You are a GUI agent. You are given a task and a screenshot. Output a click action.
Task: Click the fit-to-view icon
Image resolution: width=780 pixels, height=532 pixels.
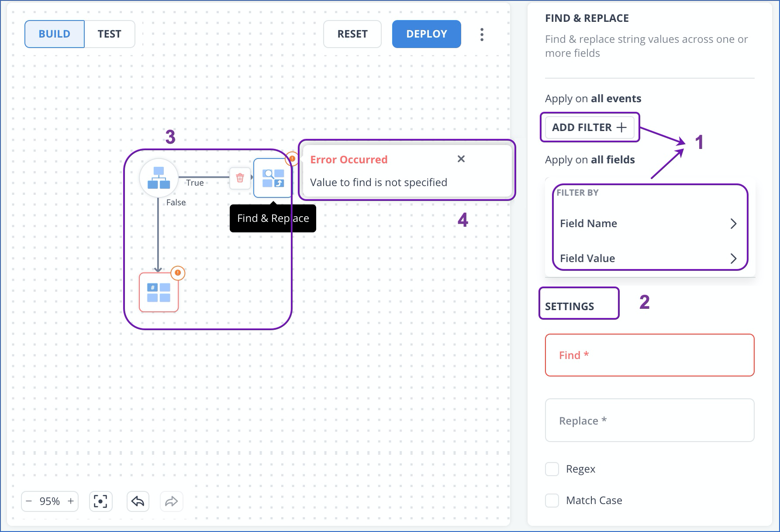[x=100, y=501]
